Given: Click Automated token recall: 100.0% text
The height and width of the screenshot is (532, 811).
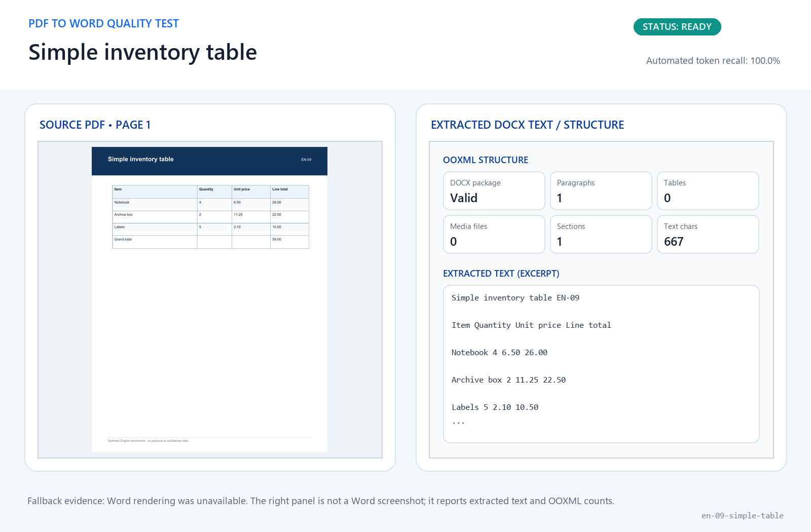Looking at the screenshot, I should coord(713,61).
